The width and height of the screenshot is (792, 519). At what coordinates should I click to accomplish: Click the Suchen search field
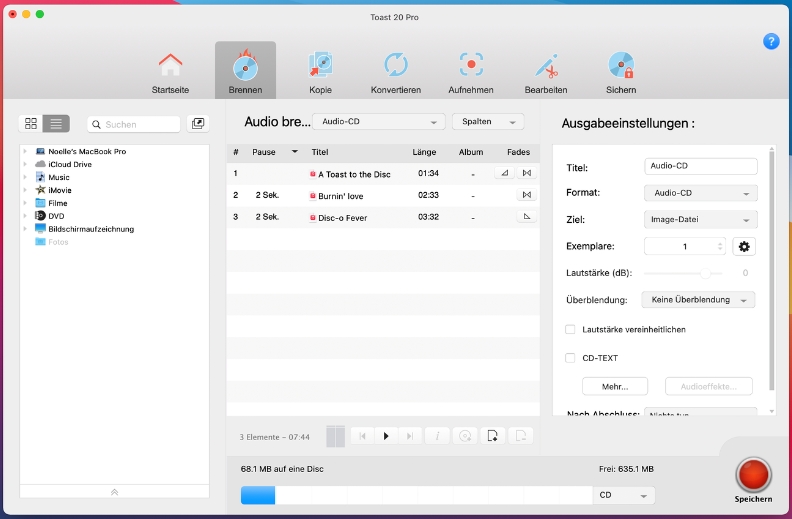pos(134,124)
